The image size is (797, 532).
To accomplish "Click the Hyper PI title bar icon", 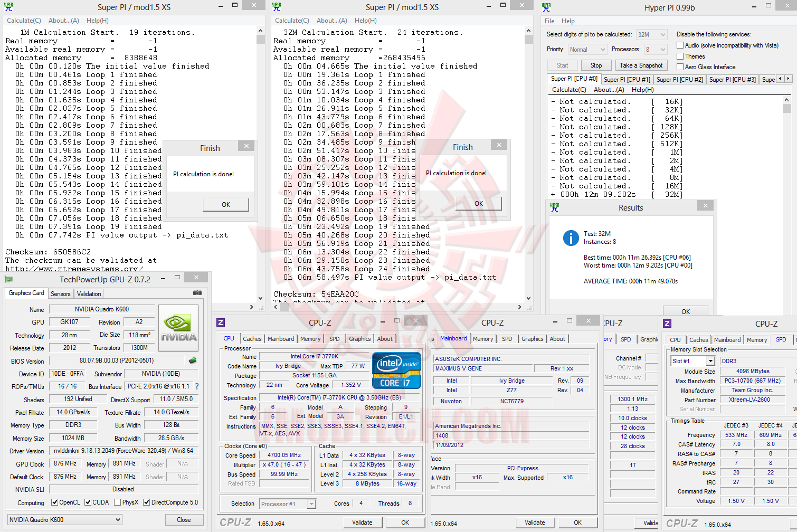I will [x=546, y=7].
